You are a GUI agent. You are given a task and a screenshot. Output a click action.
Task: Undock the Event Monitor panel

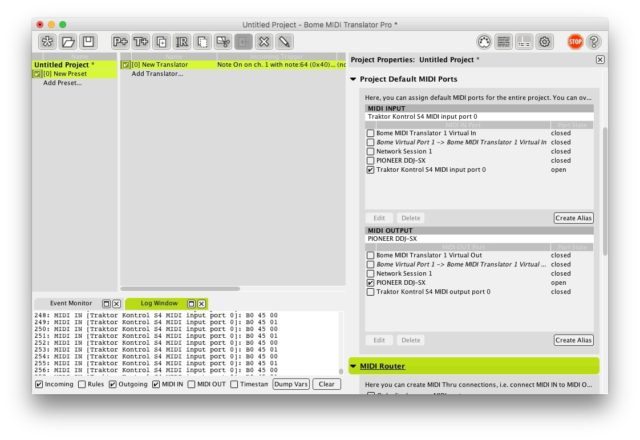(x=106, y=304)
